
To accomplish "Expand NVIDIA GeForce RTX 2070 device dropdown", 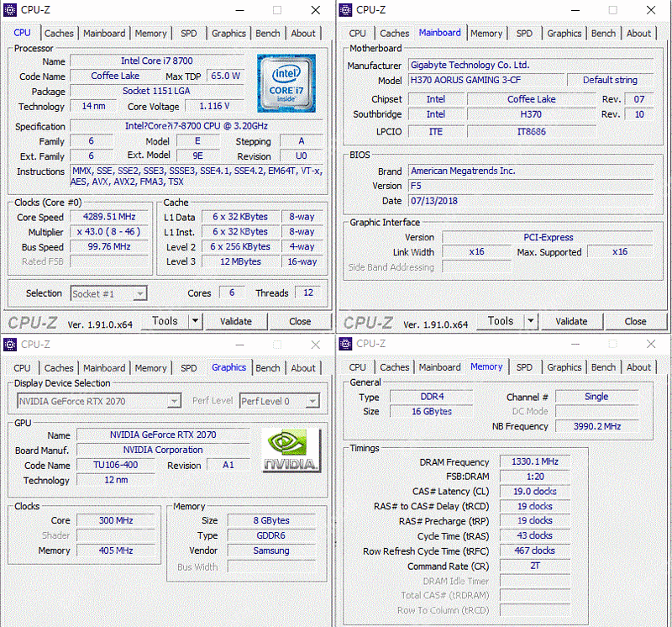I will point(174,402).
